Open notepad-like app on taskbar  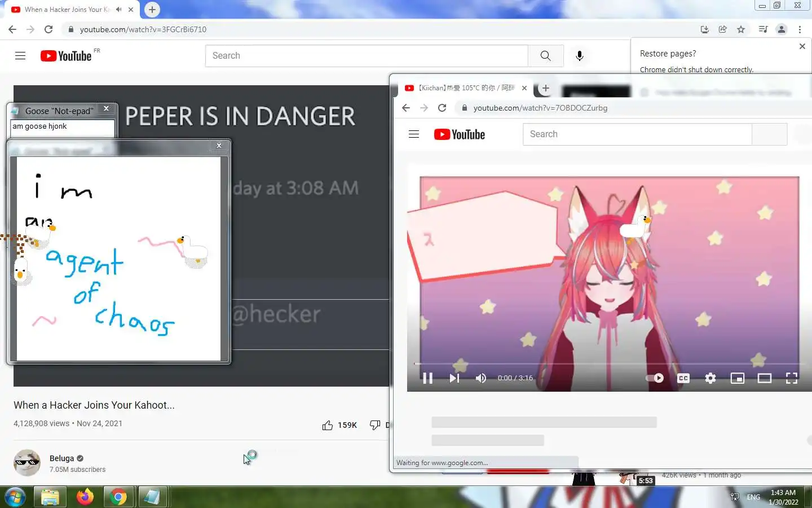(x=152, y=497)
